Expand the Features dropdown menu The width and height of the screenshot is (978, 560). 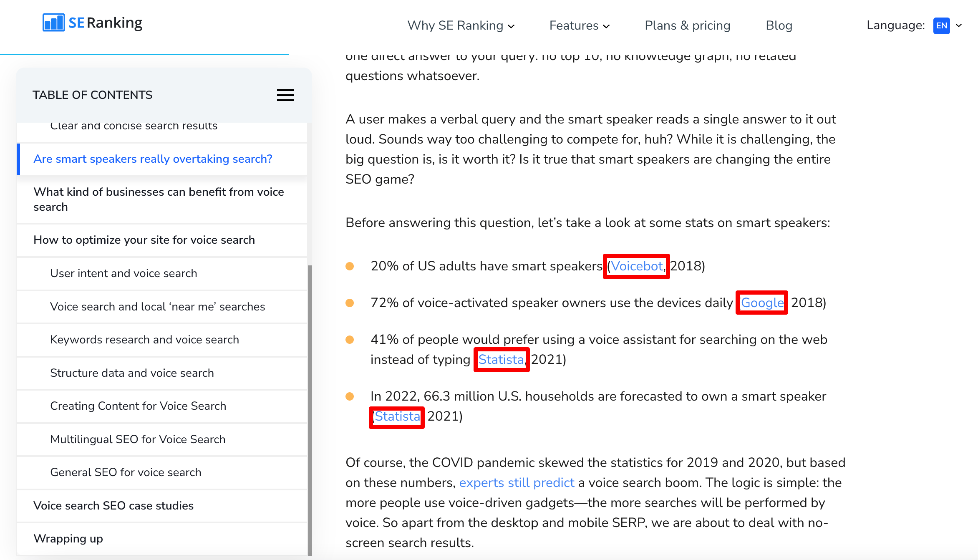[579, 25]
